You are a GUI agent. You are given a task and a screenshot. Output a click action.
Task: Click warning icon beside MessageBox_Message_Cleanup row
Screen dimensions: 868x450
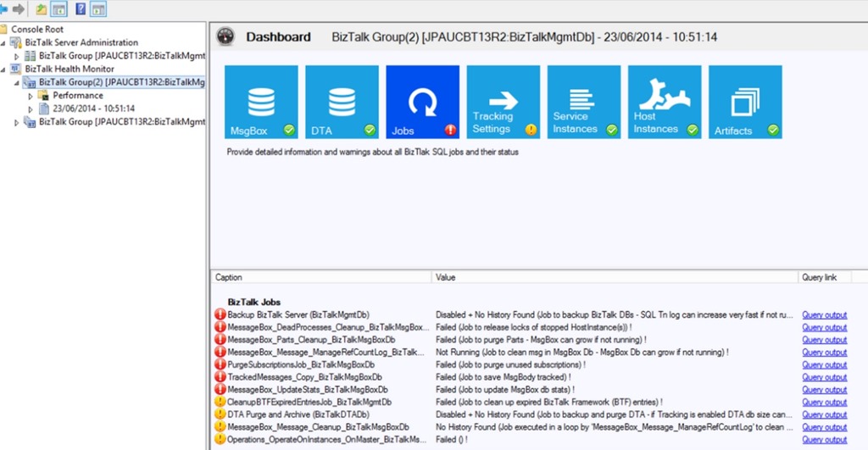[220, 427]
